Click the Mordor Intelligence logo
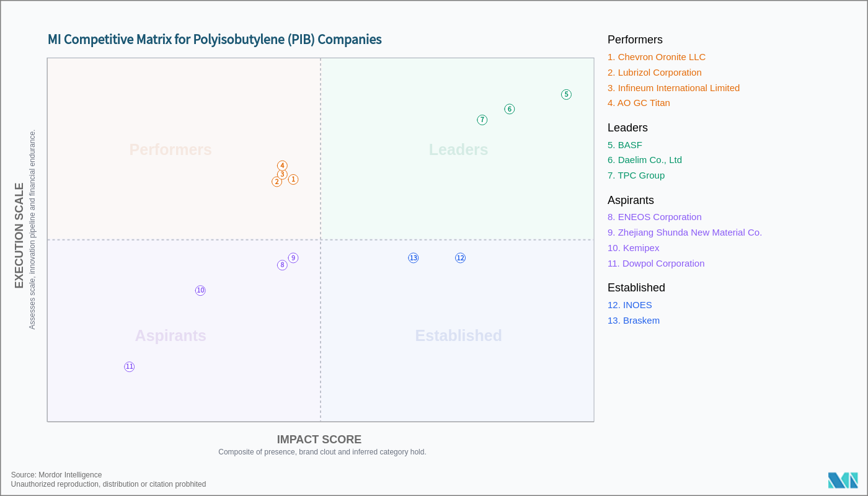Image resolution: width=868 pixels, height=496 pixels. (843, 480)
